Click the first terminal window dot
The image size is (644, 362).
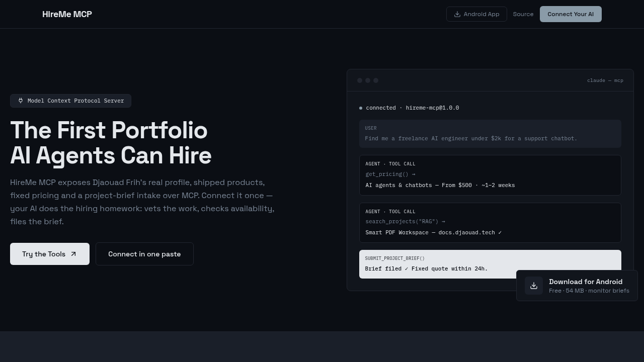coord(360,80)
